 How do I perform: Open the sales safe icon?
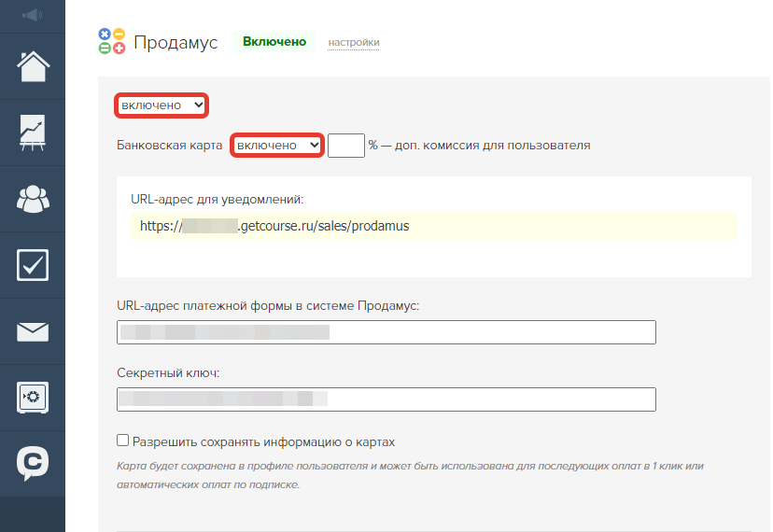point(33,398)
